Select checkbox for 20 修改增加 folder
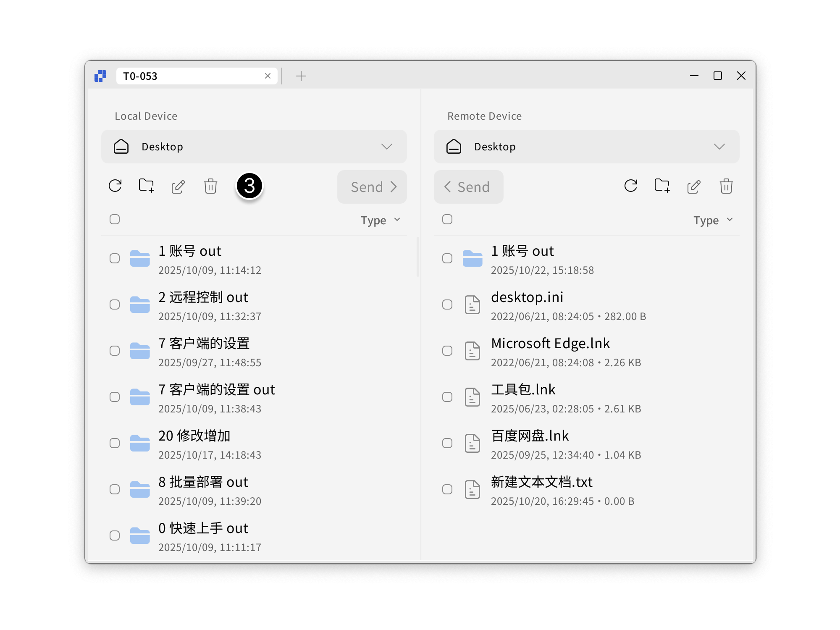 click(115, 443)
